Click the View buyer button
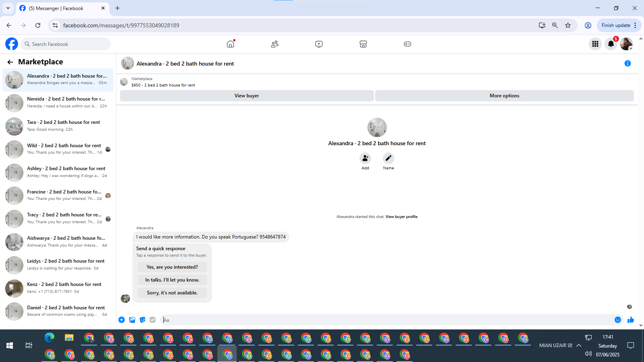Image resolution: width=644 pixels, height=362 pixels. point(247,96)
